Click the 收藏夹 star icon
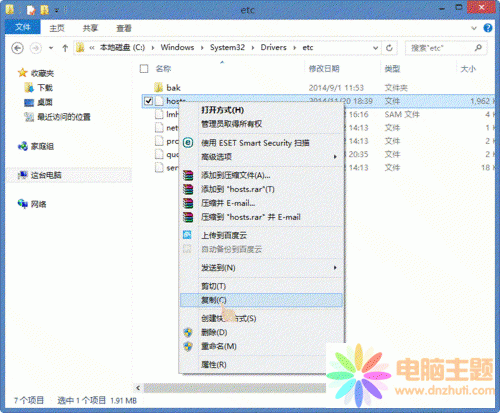This screenshot has height=413, width=500. (22, 73)
